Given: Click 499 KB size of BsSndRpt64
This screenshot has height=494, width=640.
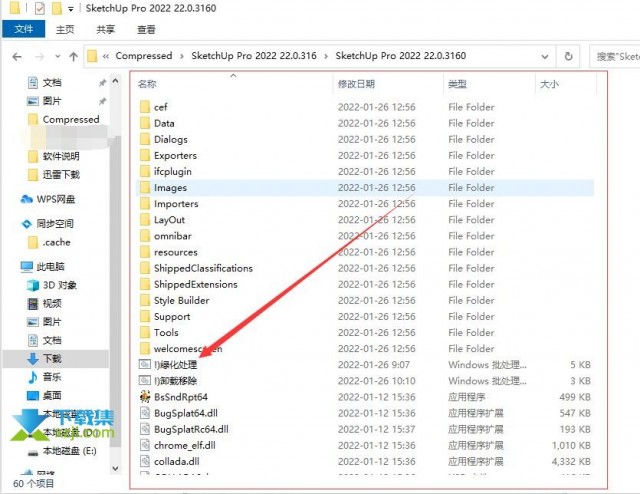Looking at the screenshot, I should [x=575, y=397].
